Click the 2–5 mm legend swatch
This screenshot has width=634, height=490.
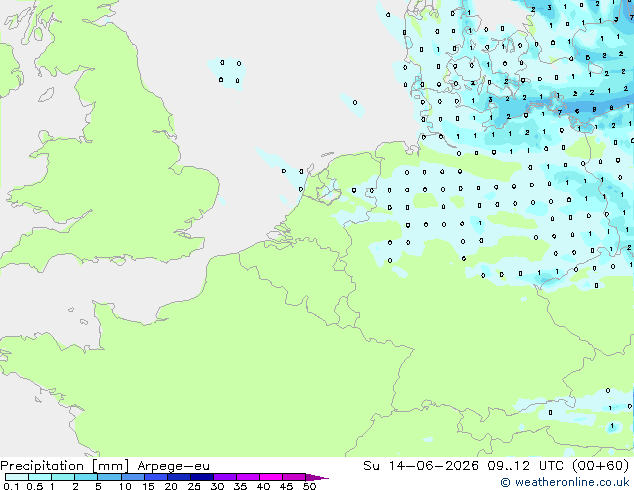(x=86, y=477)
